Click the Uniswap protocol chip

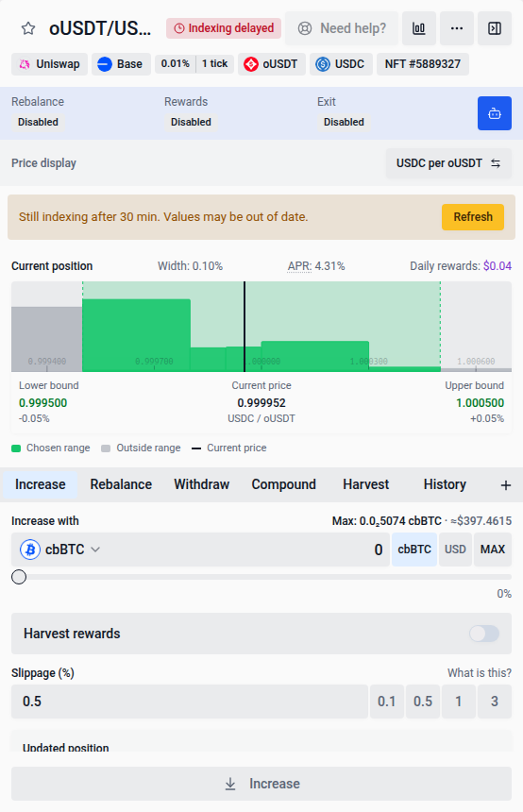click(49, 64)
